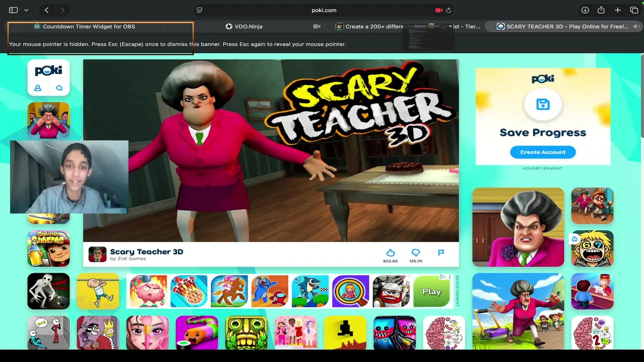Click the Scary Teacher 3D small icon beside title
Screen dimensions: 644x362
click(97, 254)
